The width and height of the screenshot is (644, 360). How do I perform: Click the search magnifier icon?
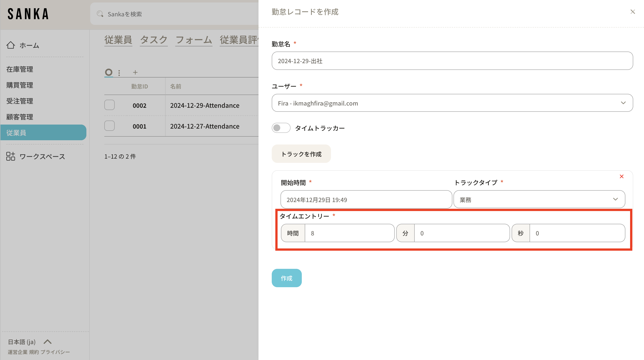click(x=100, y=14)
